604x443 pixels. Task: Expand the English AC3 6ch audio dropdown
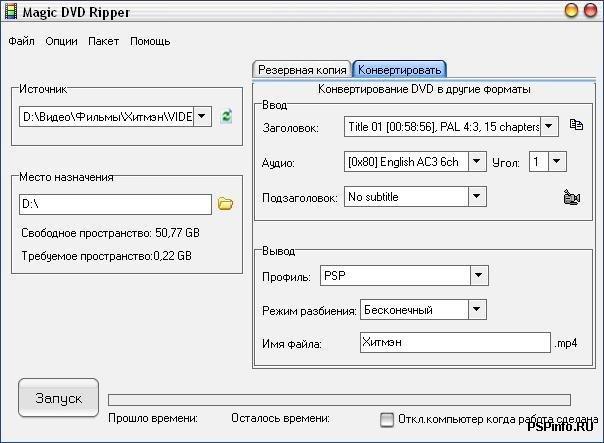pyautogui.click(x=478, y=162)
